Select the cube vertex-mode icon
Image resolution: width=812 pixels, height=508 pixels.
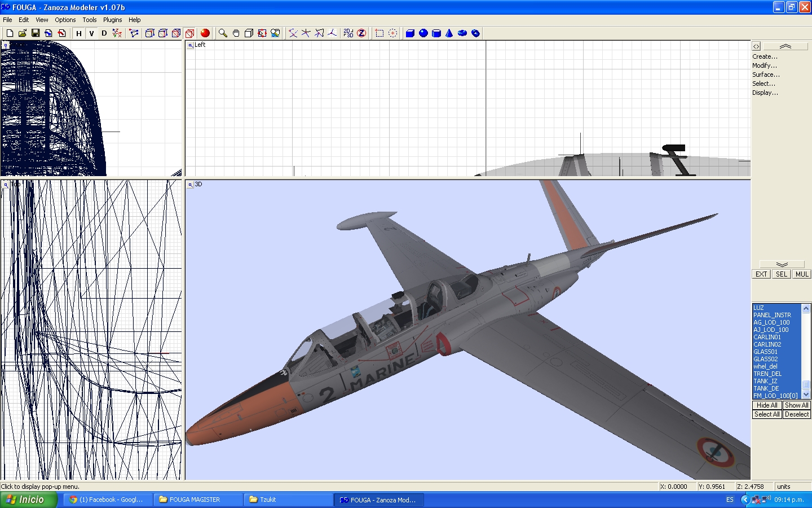pyautogui.click(x=149, y=33)
